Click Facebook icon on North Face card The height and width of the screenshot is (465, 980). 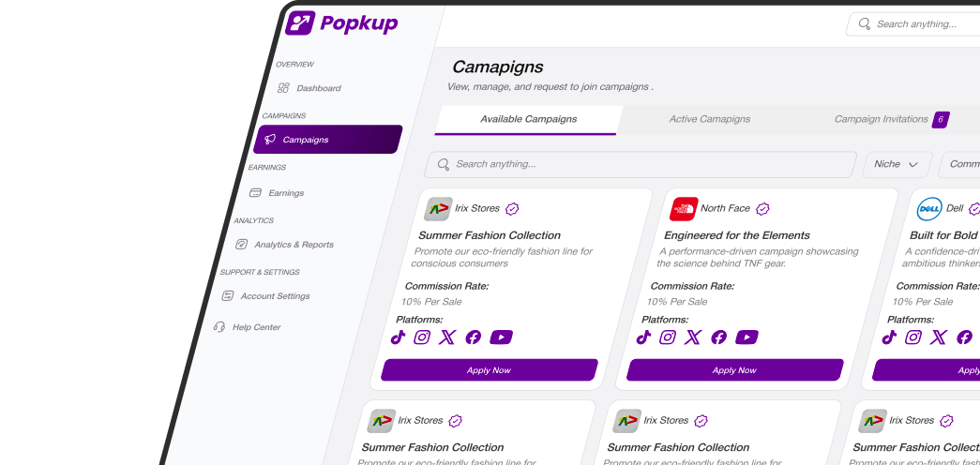(x=718, y=337)
